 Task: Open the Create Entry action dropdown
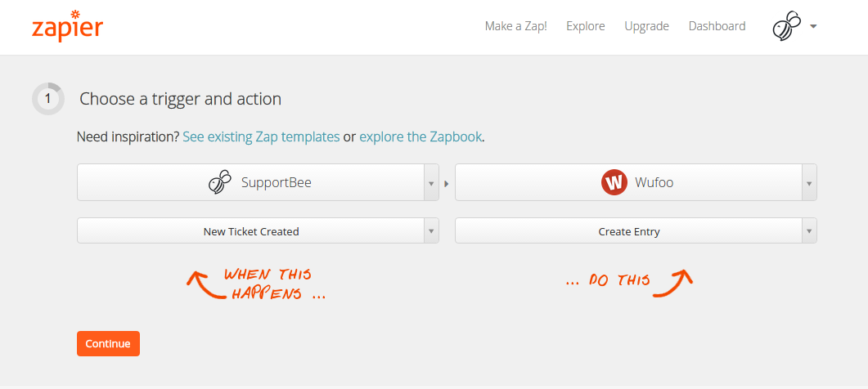(636, 230)
